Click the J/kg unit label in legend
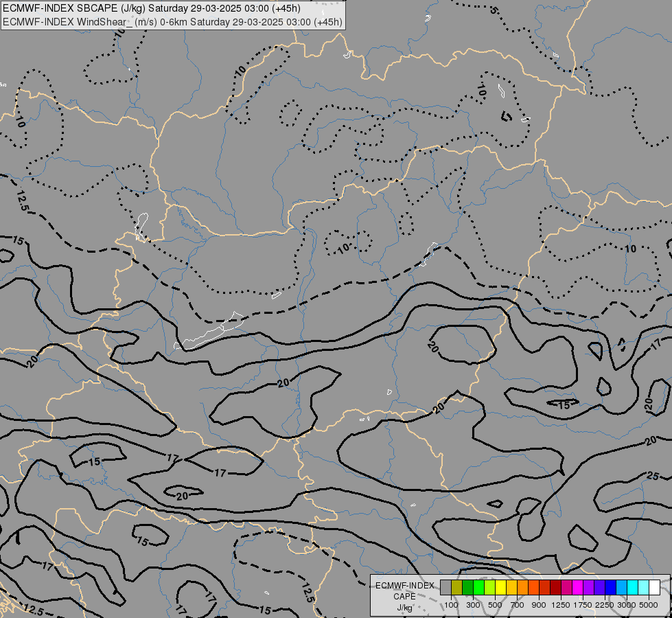The width and height of the screenshot is (672, 618). [404, 608]
